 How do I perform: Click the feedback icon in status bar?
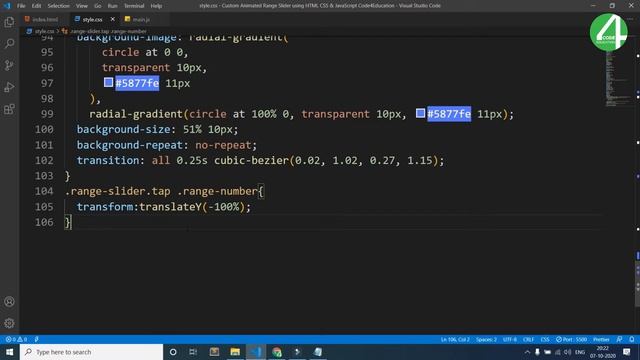(x=620, y=339)
